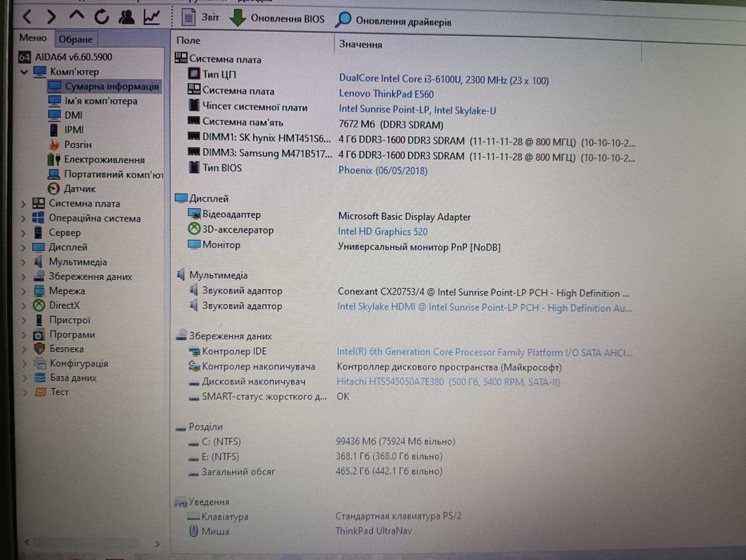Switch to the Обране tab
The height and width of the screenshot is (560, 746).
click(76, 39)
